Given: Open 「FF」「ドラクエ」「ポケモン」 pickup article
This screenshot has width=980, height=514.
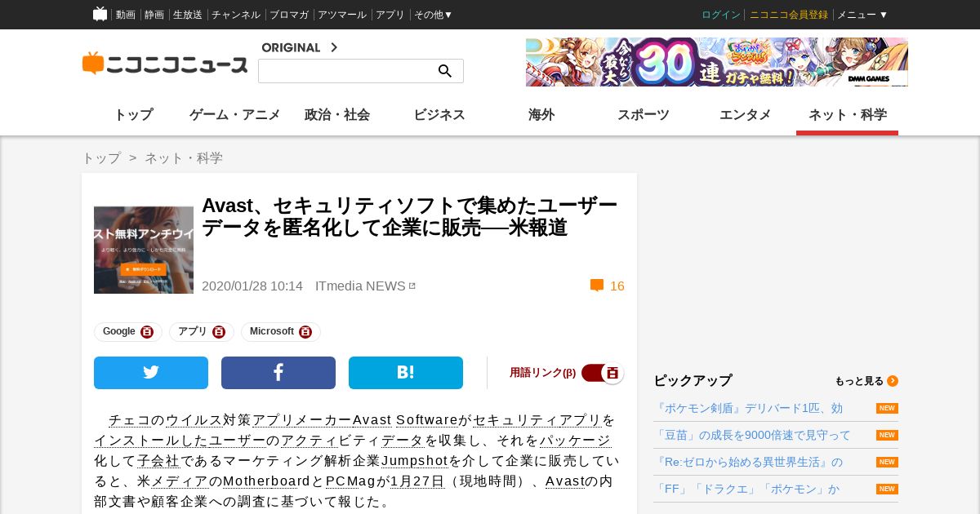Looking at the screenshot, I should point(747,489).
